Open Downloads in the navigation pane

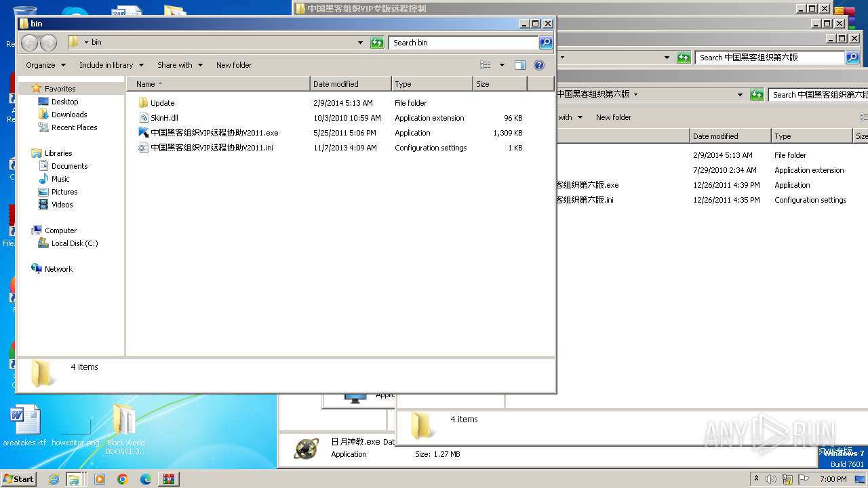pyautogui.click(x=69, y=115)
